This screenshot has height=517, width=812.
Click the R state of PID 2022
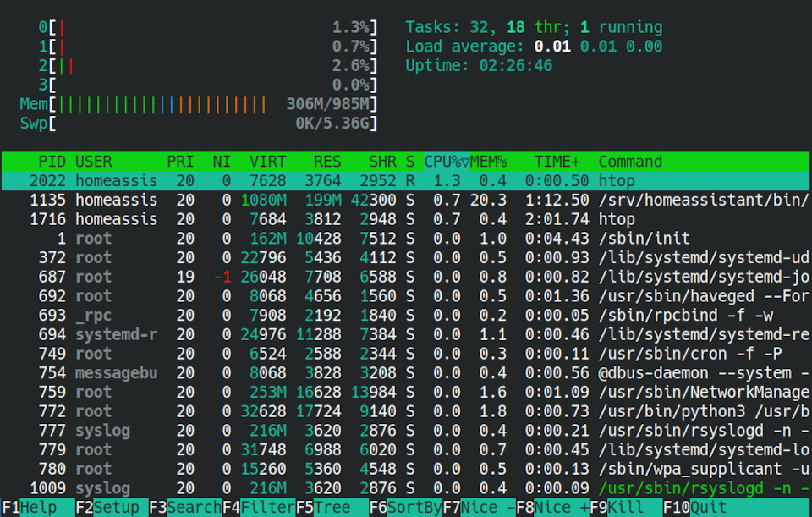tap(410, 181)
